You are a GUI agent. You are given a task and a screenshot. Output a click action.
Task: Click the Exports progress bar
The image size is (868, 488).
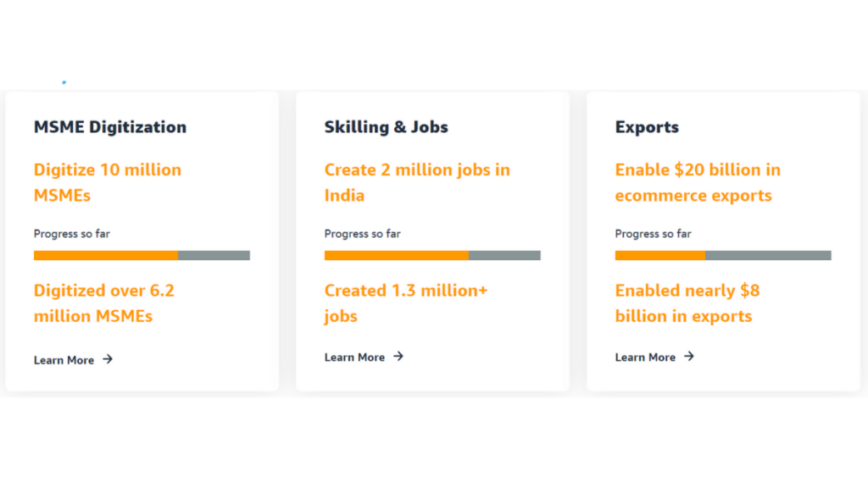tap(723, 255)
